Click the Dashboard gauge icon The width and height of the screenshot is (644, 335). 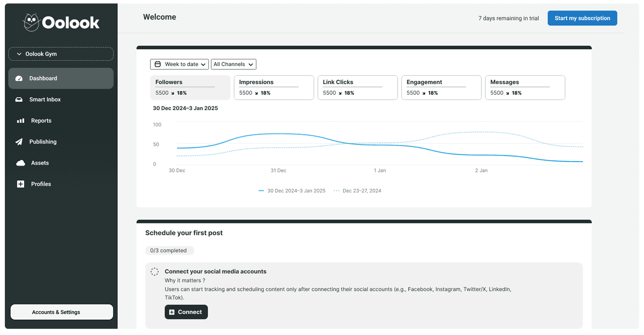pos(19,78)
